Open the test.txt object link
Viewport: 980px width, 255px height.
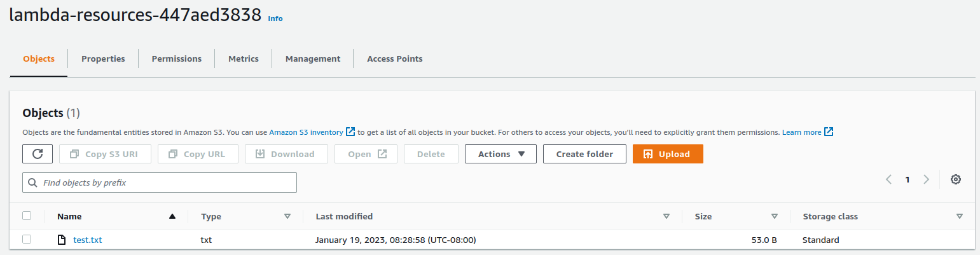coord(88,240)
